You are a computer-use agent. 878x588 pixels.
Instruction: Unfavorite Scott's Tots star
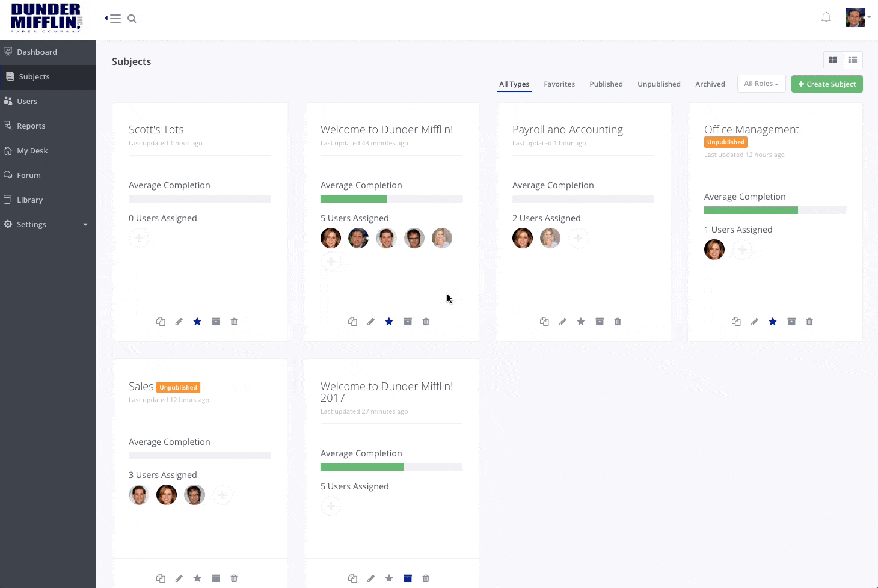click(x=197, y=322)
